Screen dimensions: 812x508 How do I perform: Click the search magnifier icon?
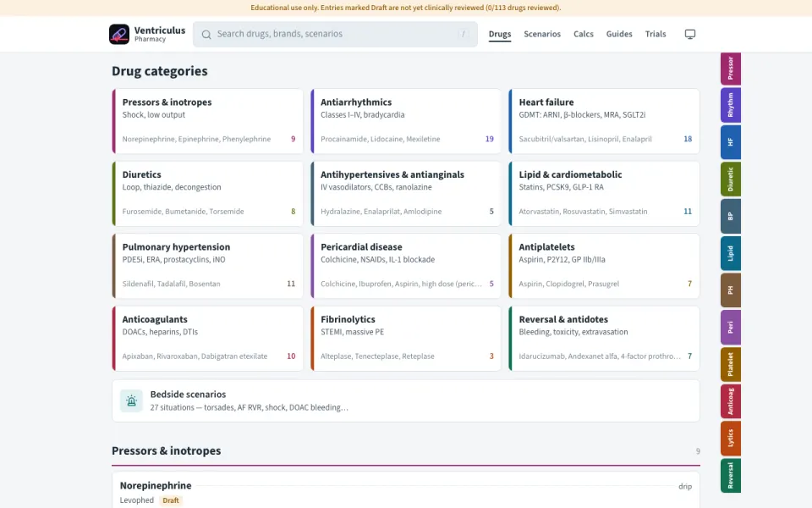point(206,34)
